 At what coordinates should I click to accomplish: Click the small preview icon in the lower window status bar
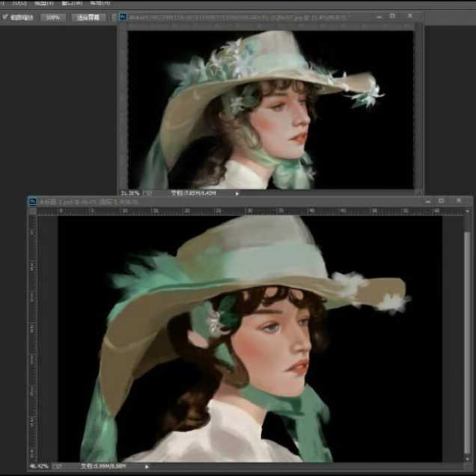[57, 466]
